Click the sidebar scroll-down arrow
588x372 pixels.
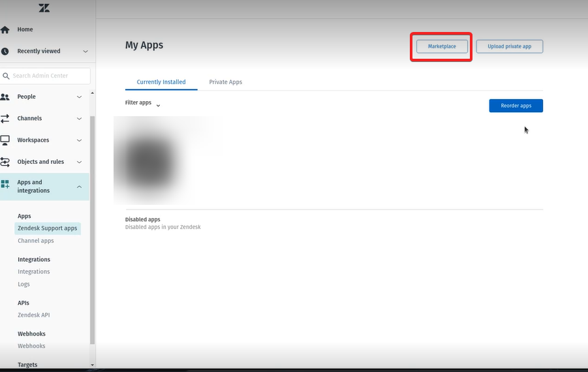click(92, 365)
